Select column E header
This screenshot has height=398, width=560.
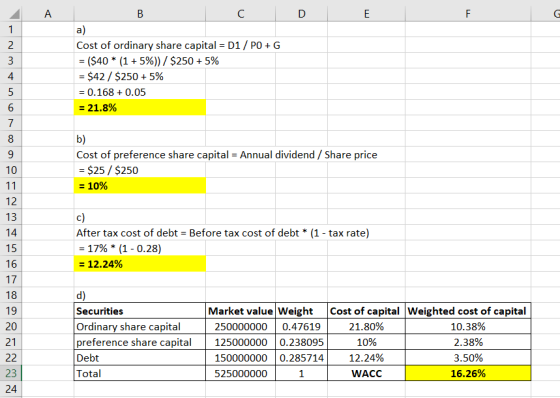(366, 14)
